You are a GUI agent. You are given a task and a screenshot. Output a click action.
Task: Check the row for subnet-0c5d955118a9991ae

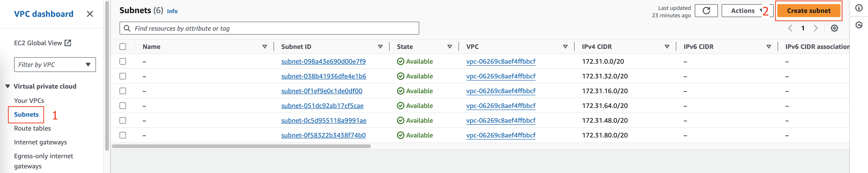tap(123, 121)
